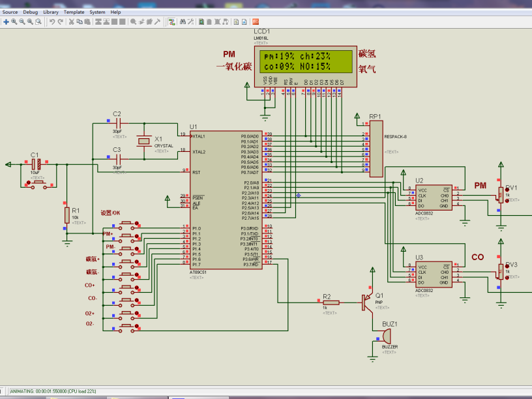Click the undo arrow icon
The width and height of the screenshot is (532, 399).
(x=52, y=22)
